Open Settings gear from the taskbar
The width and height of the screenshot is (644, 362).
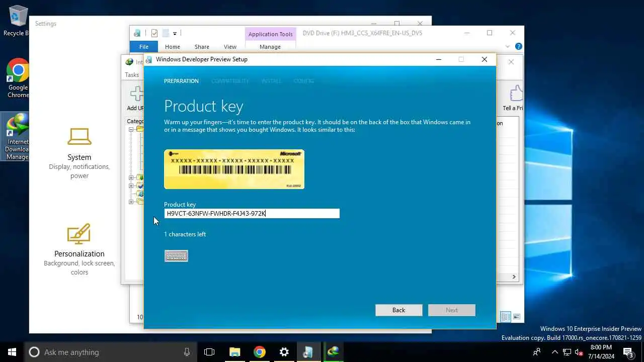tap(284, 352)
